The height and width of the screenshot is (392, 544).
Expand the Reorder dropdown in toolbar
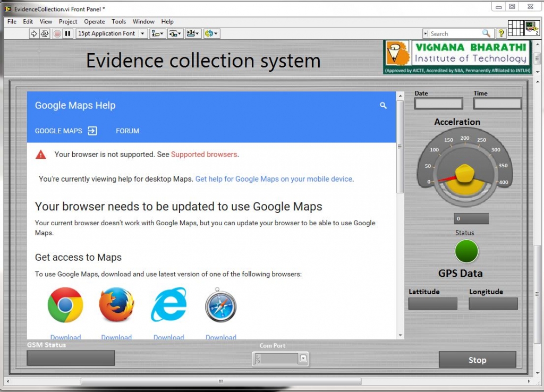pyautogui.click(x=211, y=33)
